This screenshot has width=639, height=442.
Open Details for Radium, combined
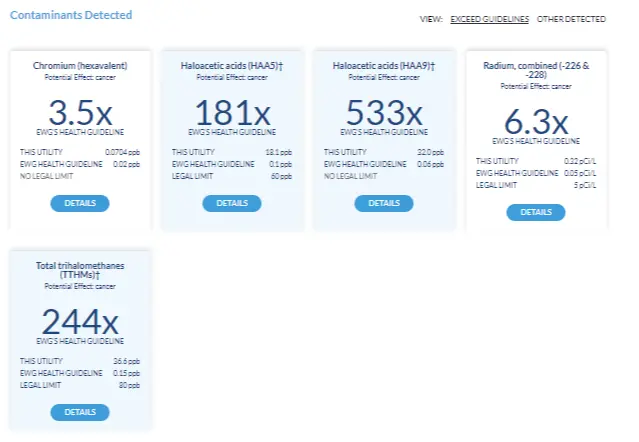pyautogui.click(x=536, y=212)
